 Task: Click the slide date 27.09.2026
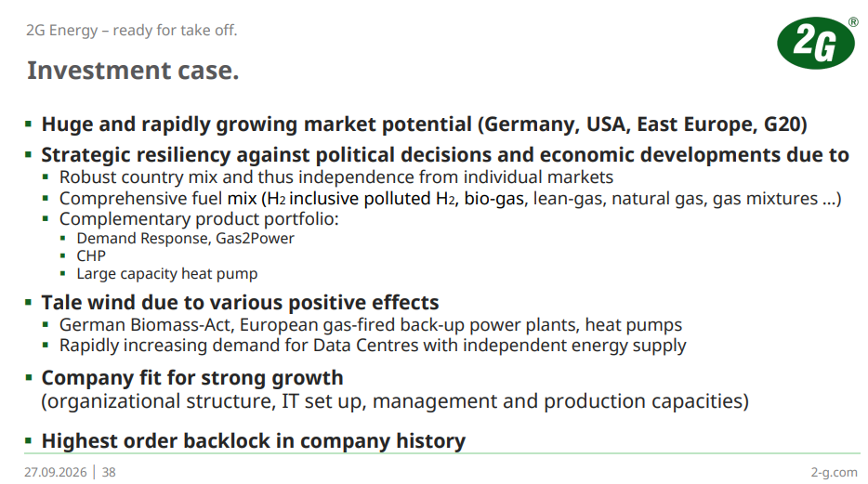[56, 472]
